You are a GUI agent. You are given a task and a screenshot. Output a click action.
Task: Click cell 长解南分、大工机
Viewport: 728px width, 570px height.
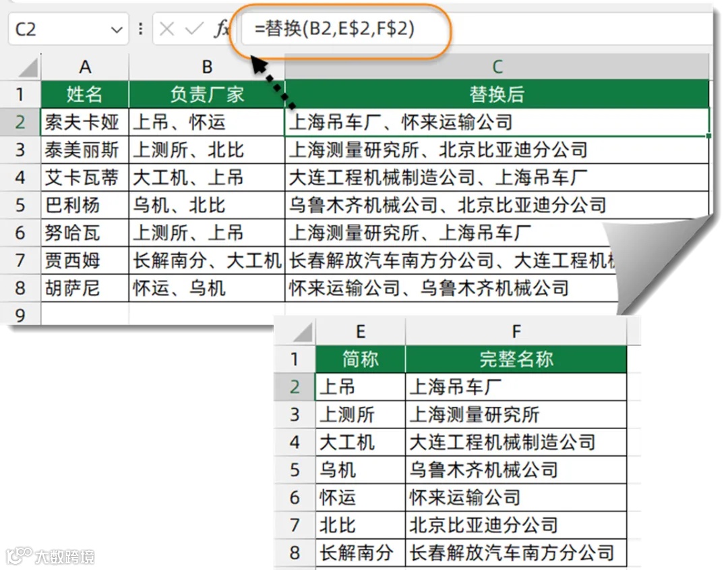[207, 260]
